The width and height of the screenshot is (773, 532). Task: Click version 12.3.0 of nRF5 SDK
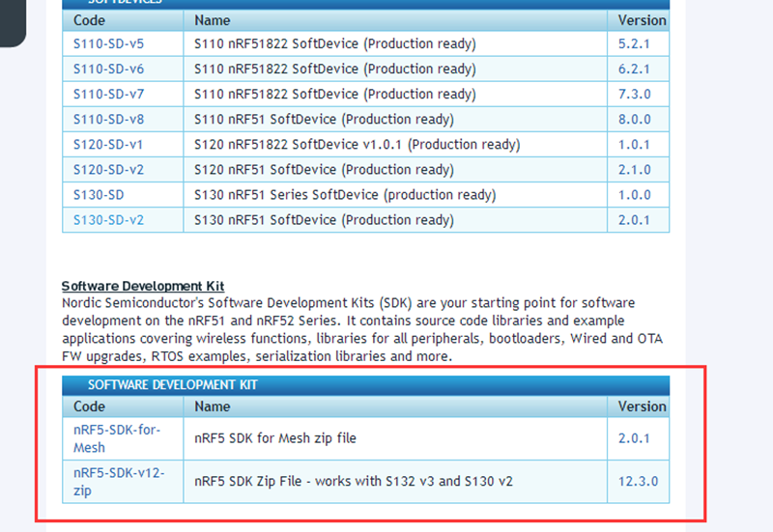tap(638, 481)
